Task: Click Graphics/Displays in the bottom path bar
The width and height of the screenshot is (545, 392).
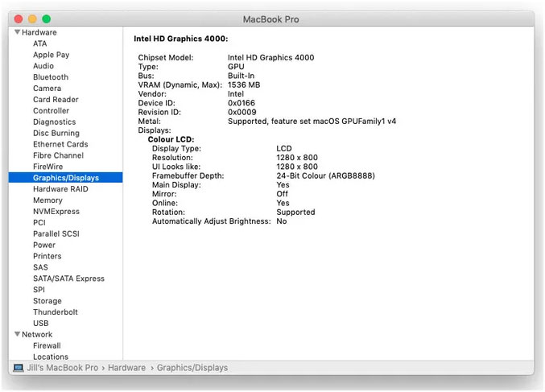Action: point(192,368)
